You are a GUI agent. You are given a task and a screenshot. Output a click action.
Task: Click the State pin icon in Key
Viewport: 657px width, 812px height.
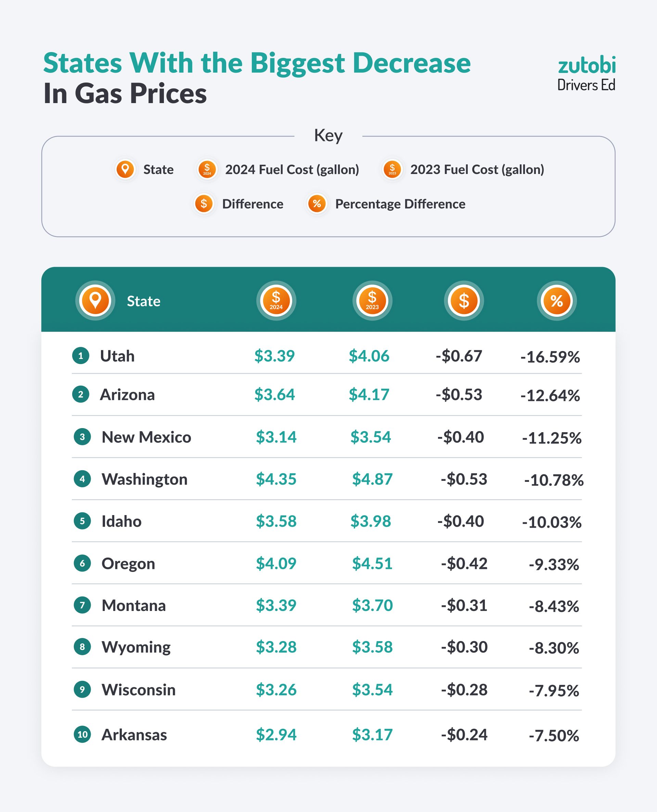(125, 169)
